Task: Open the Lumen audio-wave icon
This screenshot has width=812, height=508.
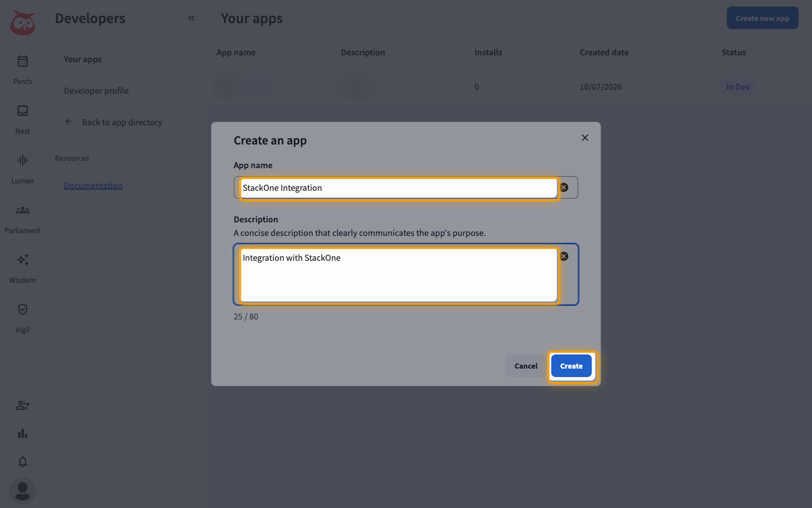Action: pyautogui.click(x=23, y=160)
